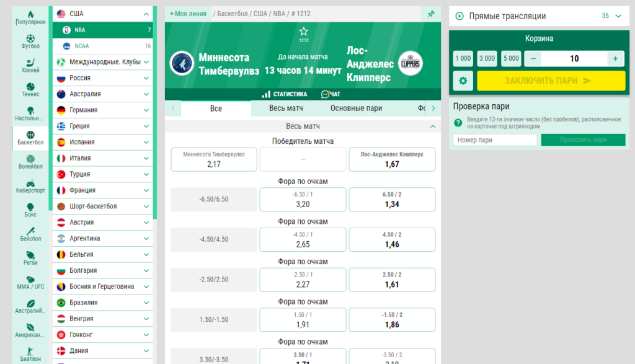This screenshot has height=364, width=635.
Task: Select the NBA league item
Action: 103,30
